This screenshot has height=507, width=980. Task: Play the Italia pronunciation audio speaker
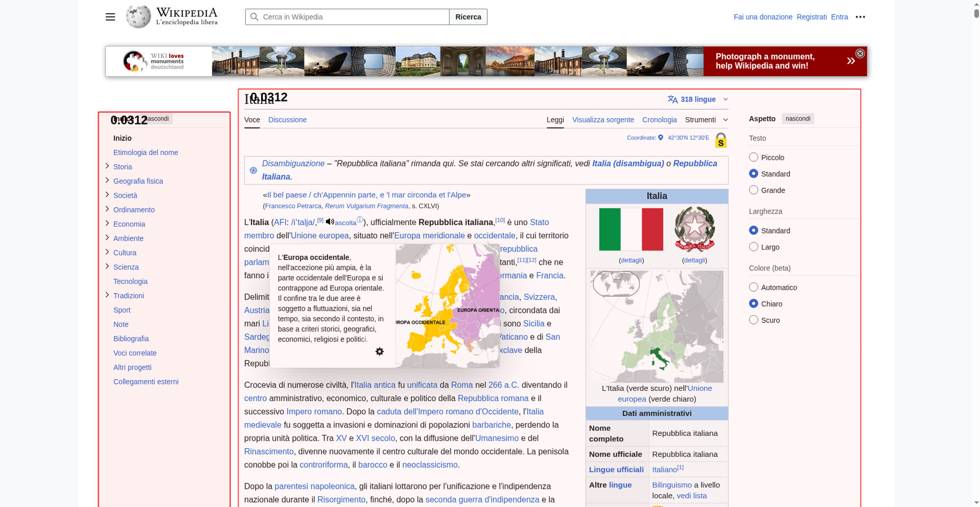[x=330, y=222]
